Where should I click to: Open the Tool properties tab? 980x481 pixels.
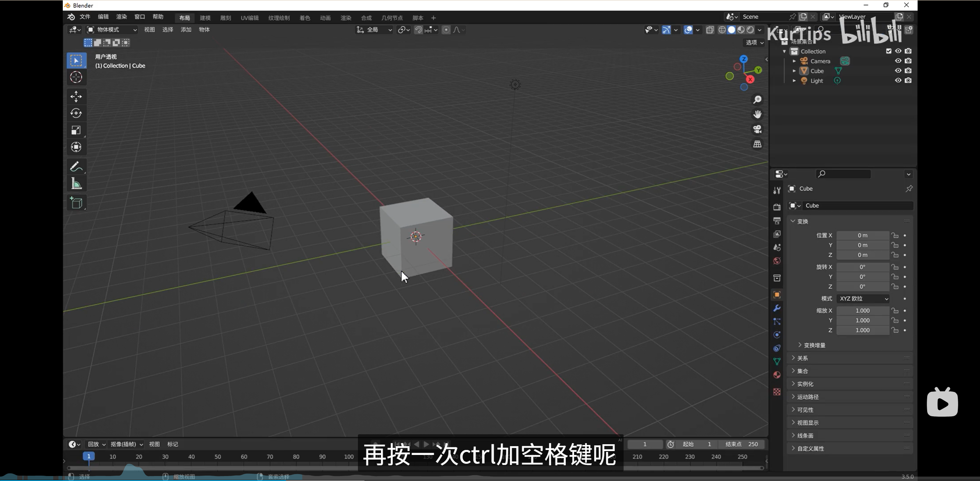777,190
